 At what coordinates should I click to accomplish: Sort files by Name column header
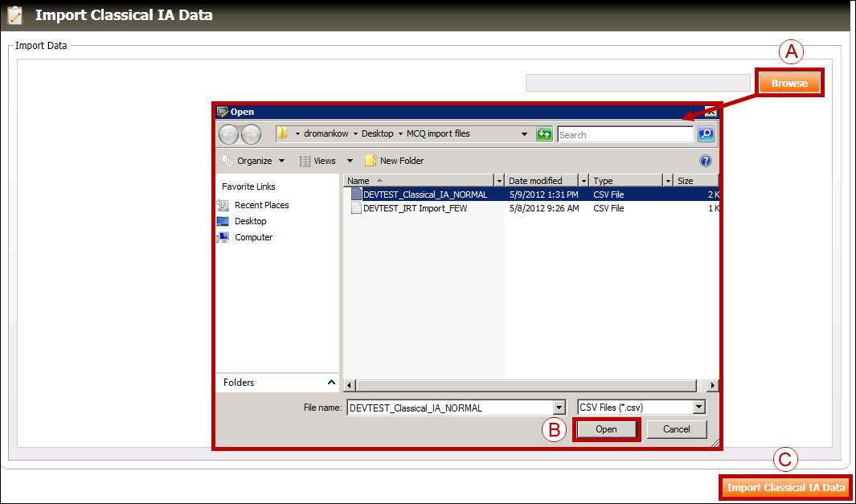coord(418,181)
